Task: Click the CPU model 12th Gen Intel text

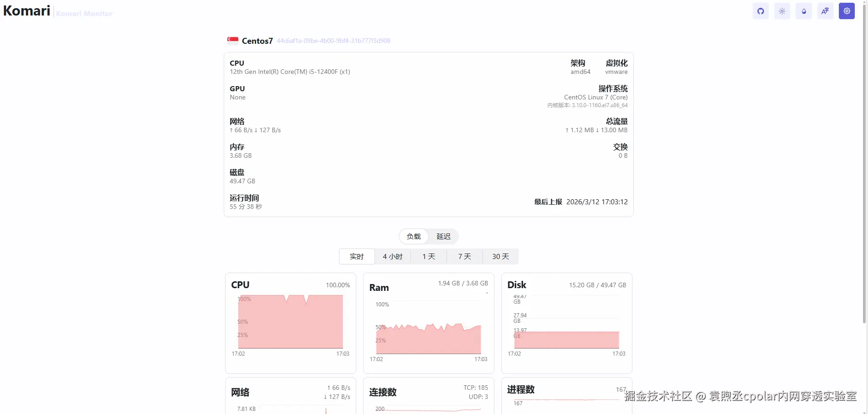Action: coord(290,72)
